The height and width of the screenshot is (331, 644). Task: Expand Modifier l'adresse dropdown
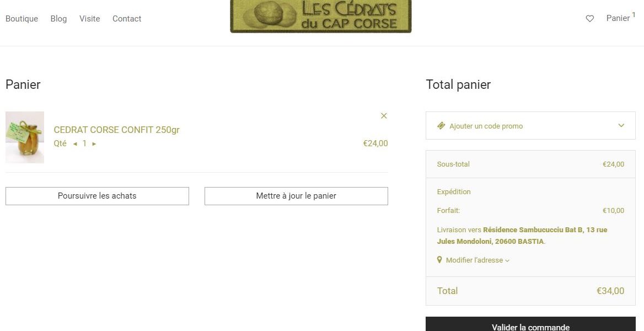477,260
